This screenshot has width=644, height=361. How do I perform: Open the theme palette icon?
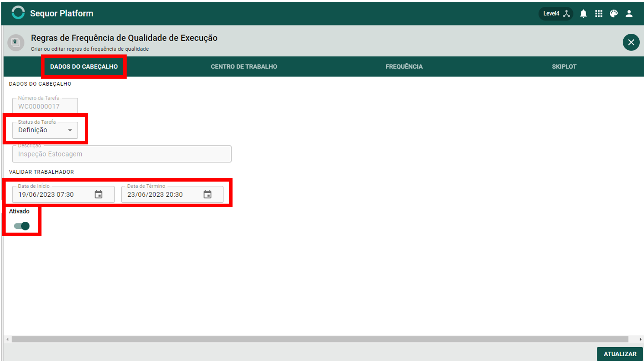tap(614, 13)
